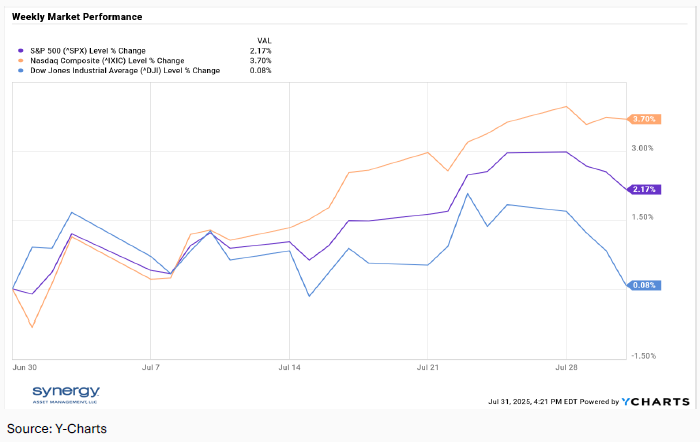The image size is (700, 442).
Task: Click the orange Nasdaq Composite legend dot
Action: click(x=22, y=60)
